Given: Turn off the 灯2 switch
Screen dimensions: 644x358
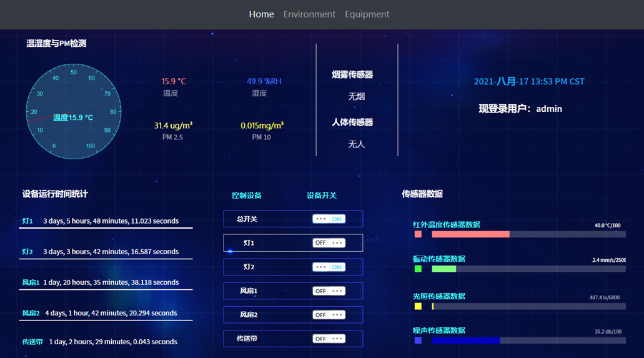Looking at the screenshot, I should [329, 267].
